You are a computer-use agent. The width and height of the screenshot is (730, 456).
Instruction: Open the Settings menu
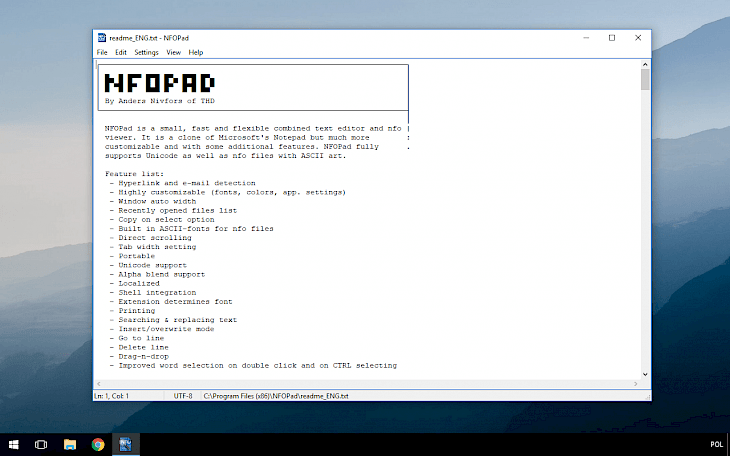pos(146,52)
